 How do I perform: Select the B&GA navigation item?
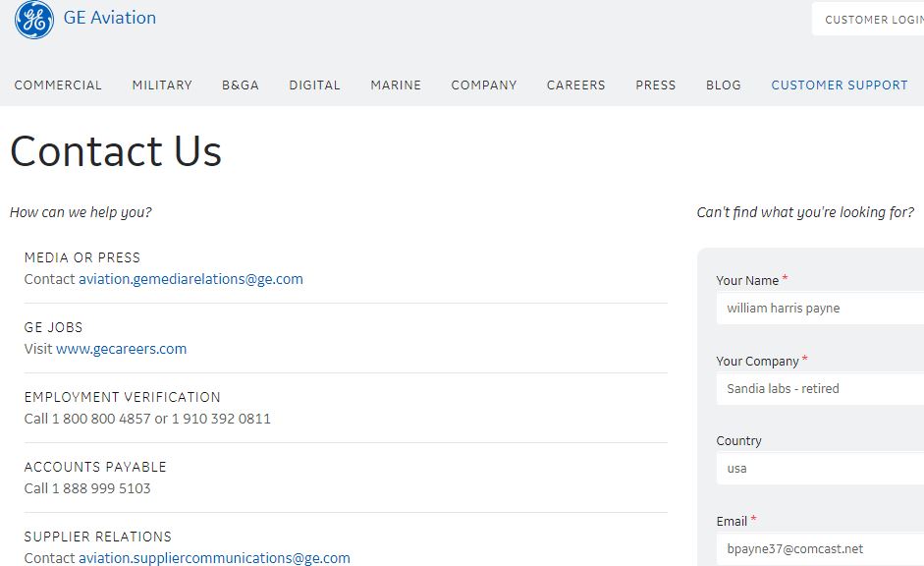click(241, 85)
